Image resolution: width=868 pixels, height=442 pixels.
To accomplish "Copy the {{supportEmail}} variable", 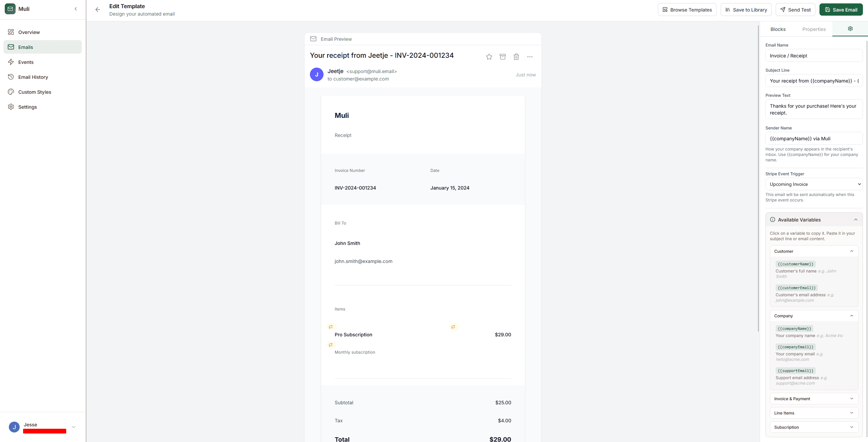I will [x=795, y=371].
